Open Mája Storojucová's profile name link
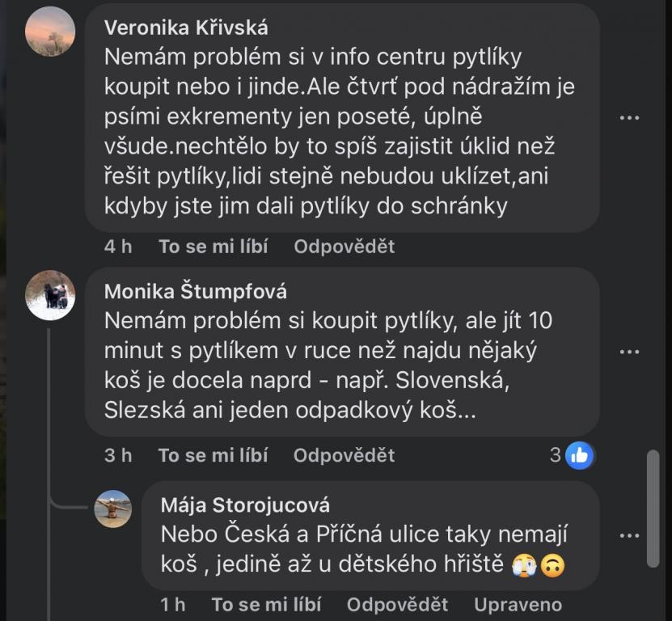The width and height of the screenshot is (672, 621). click(245, 505)
